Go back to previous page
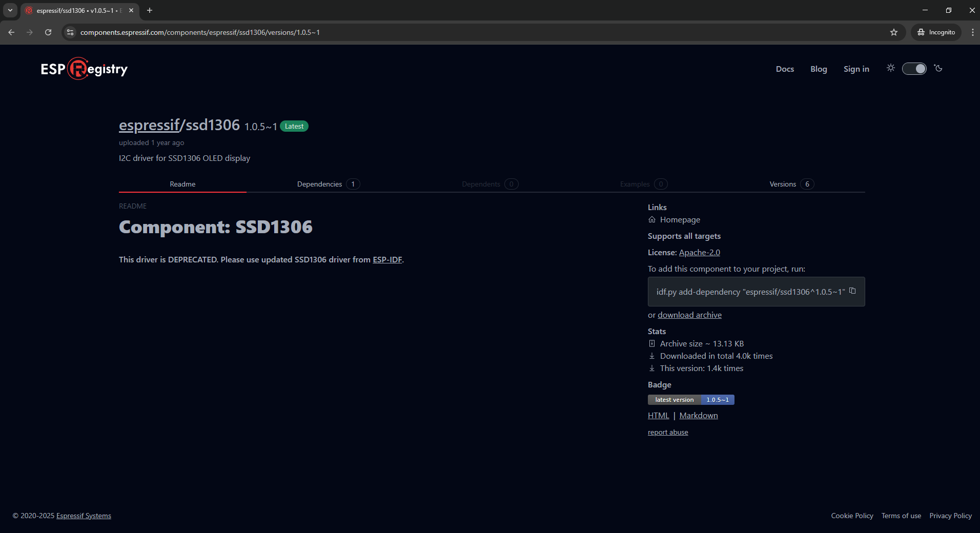 coord(11,32)
